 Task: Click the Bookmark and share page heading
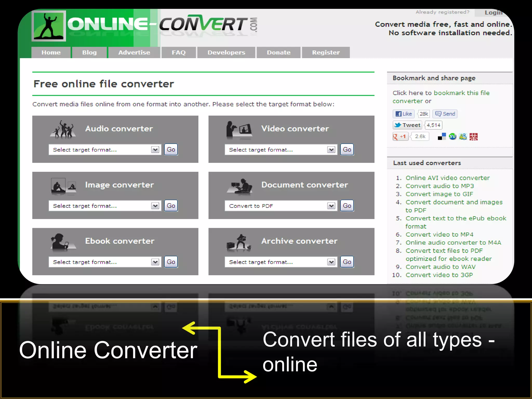pyautogui.click(x=434, y=78)
